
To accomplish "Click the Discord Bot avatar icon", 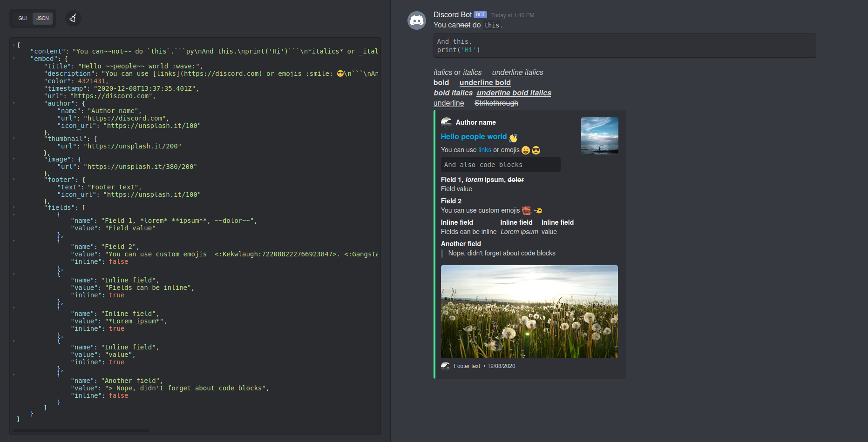I will pos(417,20).
